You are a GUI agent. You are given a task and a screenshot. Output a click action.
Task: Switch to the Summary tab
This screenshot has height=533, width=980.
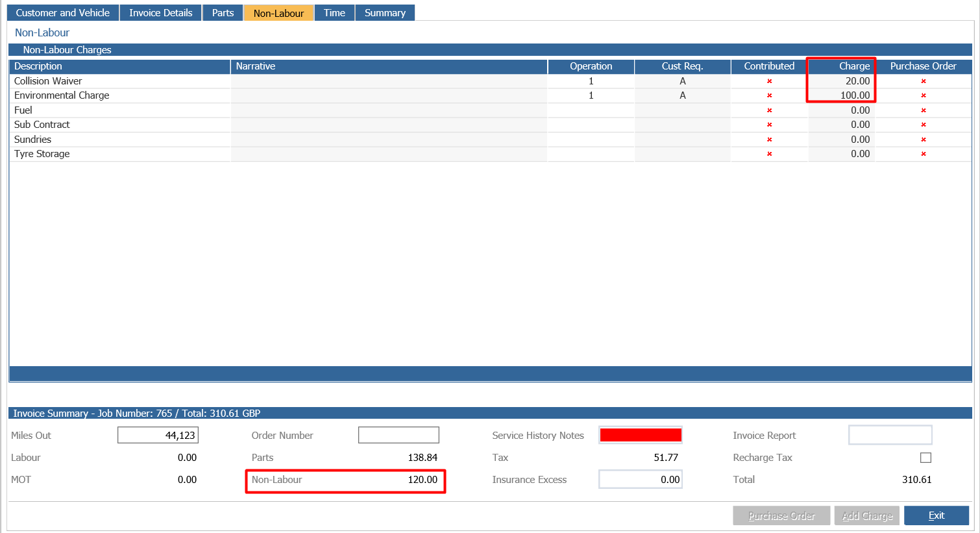coord(385,13)
